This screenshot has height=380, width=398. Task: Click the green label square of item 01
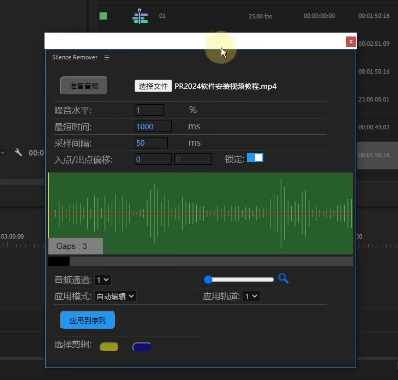click(103, 16)
